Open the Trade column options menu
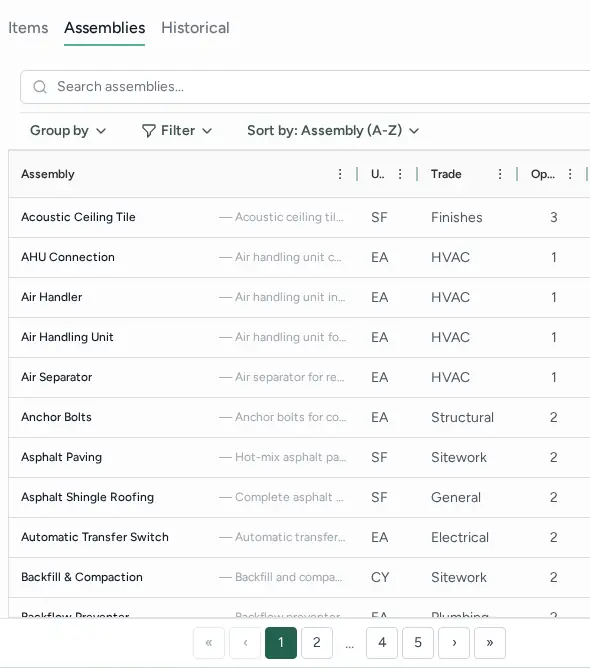Image resolution: width=590 pixels, height=668 pixels. point(500,174)
